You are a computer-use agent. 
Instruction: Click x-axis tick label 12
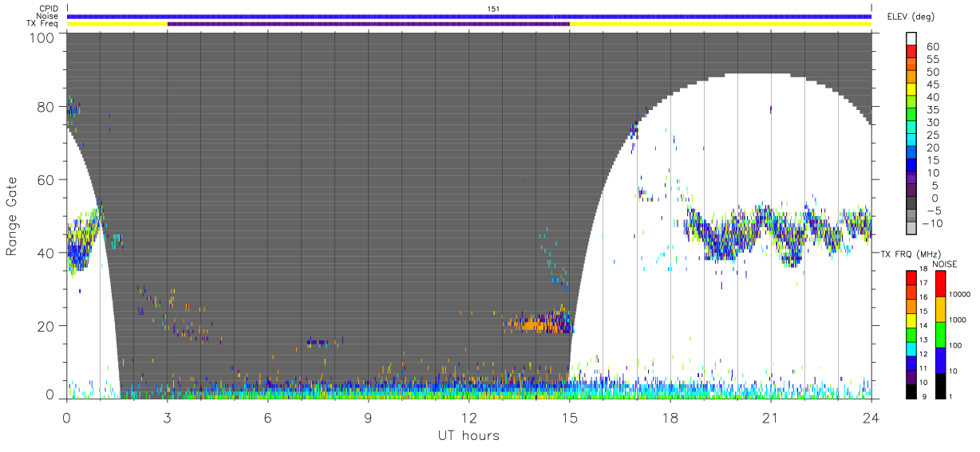point(469,417)
